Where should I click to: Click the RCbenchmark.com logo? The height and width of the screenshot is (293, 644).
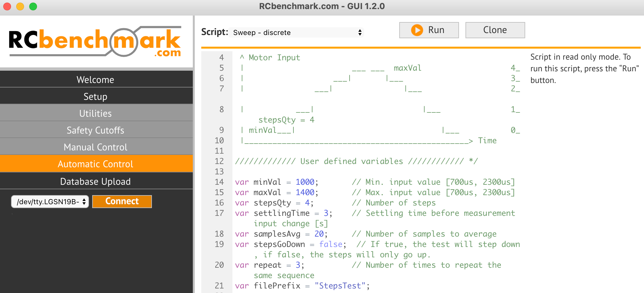(x=95, y=42)
